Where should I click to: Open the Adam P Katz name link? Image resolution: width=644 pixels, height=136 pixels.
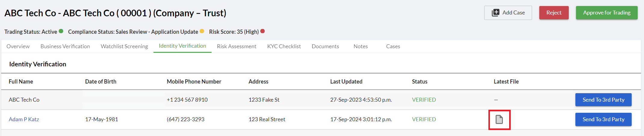24,119
